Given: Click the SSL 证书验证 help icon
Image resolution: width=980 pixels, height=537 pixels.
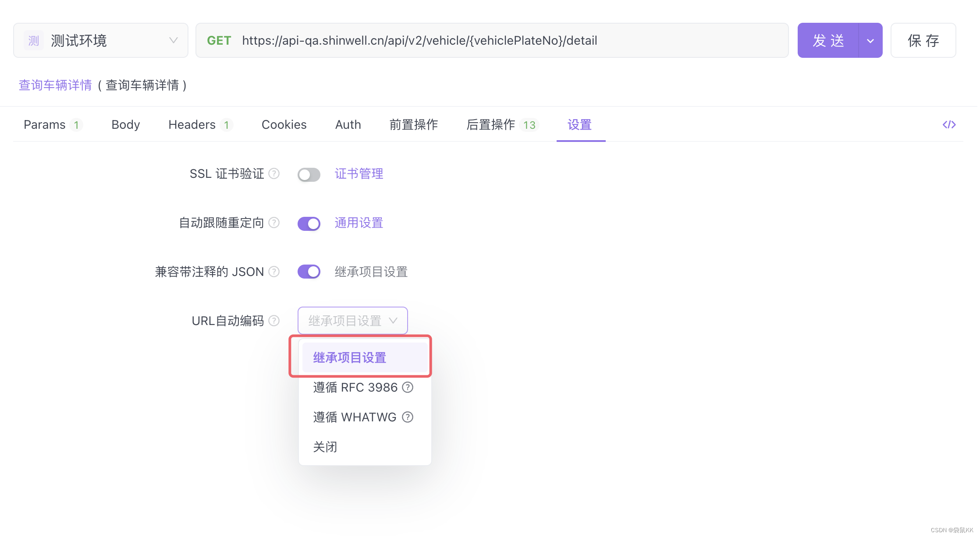Looking at the screenshot, I should pos(274,174).
